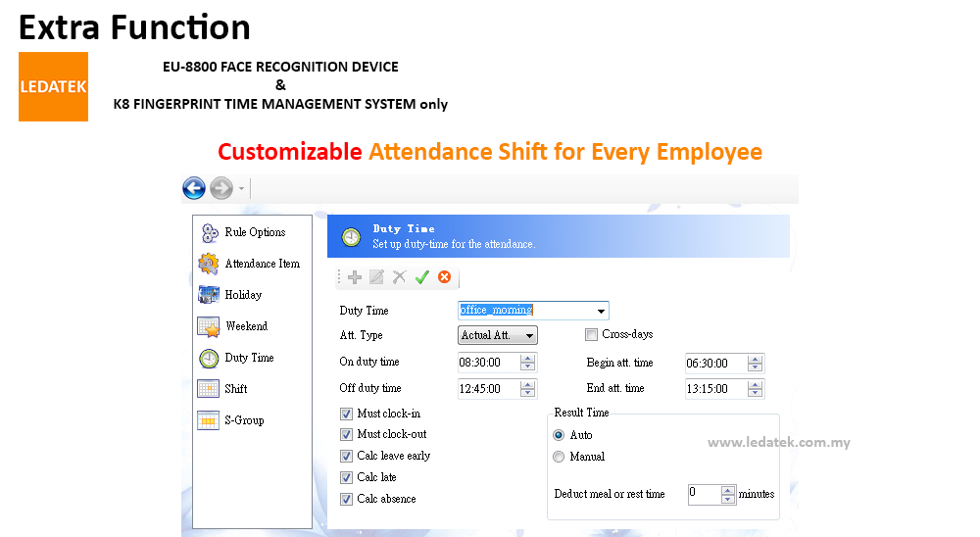980x537 pixels.
Task: Click the green checkmark Save icon
Action: [x=421, y=277]
